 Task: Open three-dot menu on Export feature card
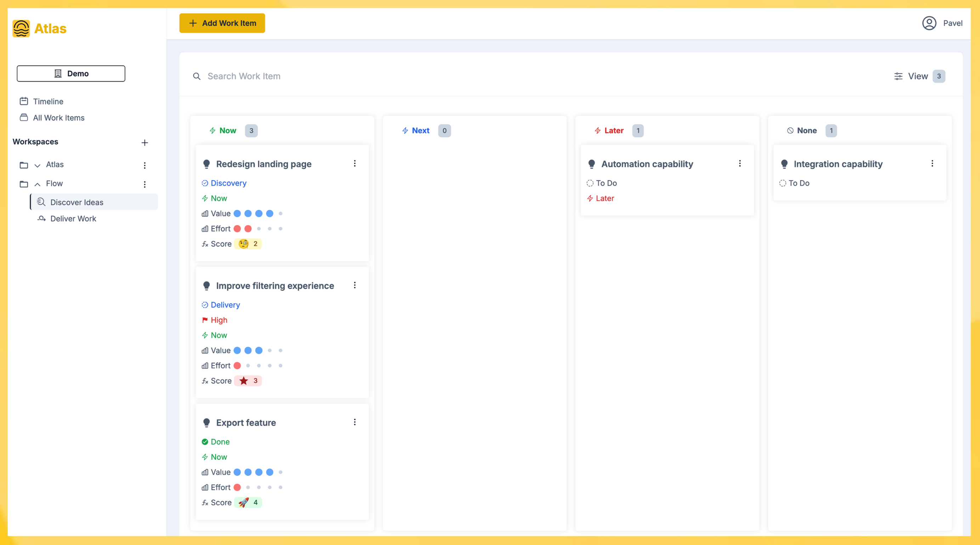(x=355, y=422)
